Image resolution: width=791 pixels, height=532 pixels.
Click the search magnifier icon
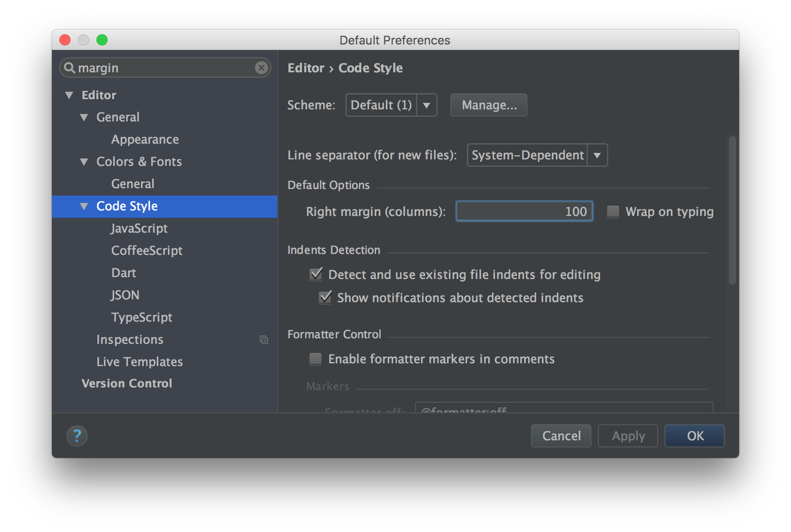(70, 68)
